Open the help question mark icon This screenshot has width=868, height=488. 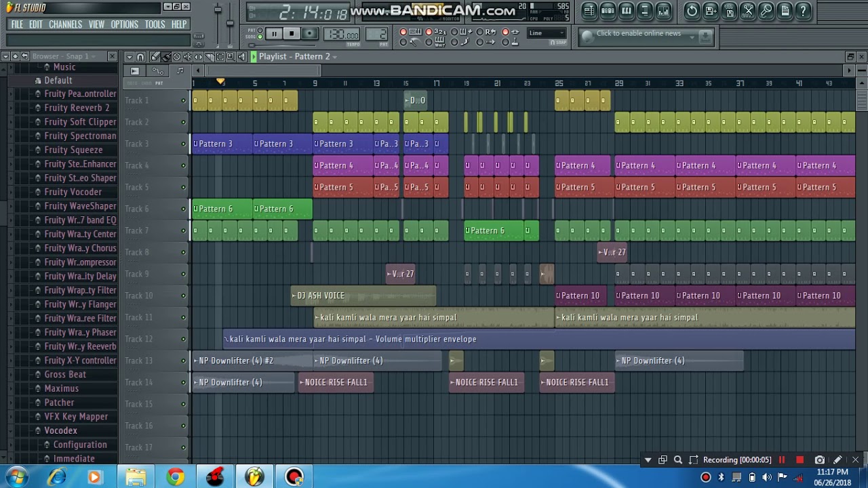[804, 11]
